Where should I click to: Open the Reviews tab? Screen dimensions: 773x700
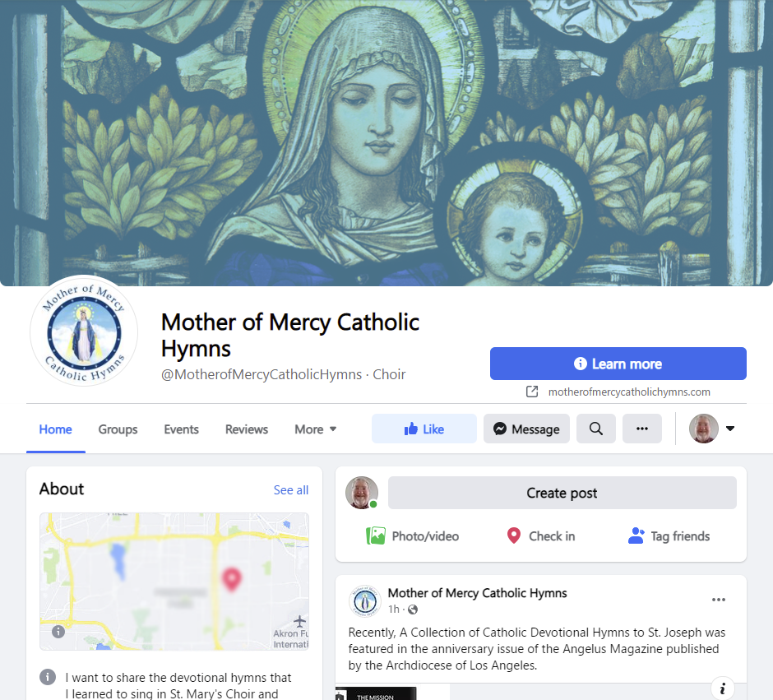coord(247,429)
